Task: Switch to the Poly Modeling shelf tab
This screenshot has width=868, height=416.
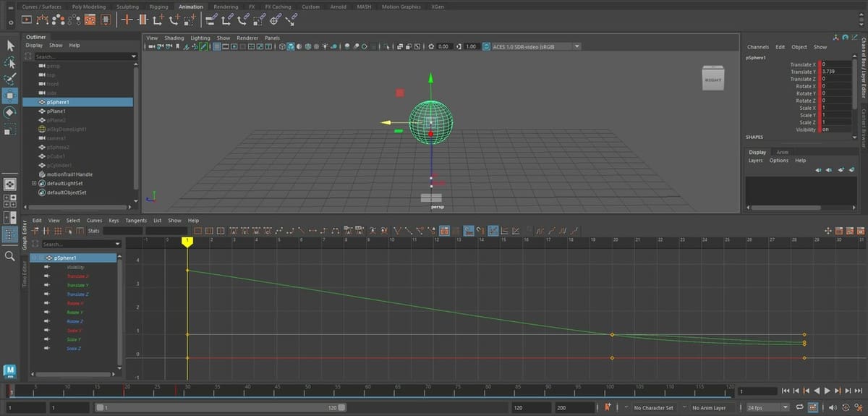Action: click(x=89, y=7)
